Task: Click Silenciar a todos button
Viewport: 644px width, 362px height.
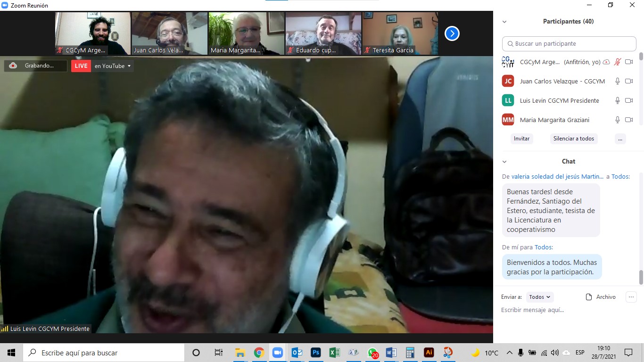Action: [x=573, y=139]
